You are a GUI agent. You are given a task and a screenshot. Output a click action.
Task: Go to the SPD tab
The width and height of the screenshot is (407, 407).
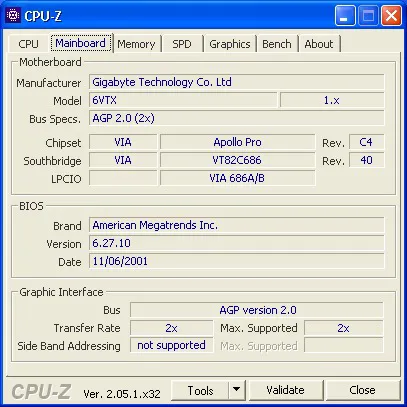[182, 44]
